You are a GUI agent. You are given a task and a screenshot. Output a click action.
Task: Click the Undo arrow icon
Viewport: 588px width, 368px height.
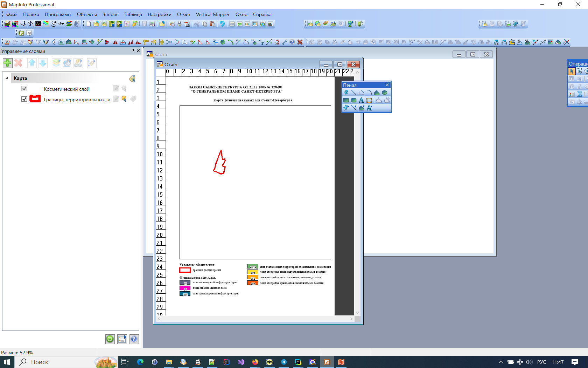click(222, 24)
